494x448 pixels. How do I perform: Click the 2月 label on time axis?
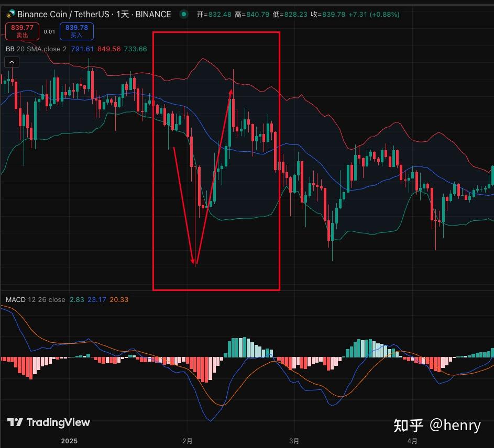tap(187, 441)
